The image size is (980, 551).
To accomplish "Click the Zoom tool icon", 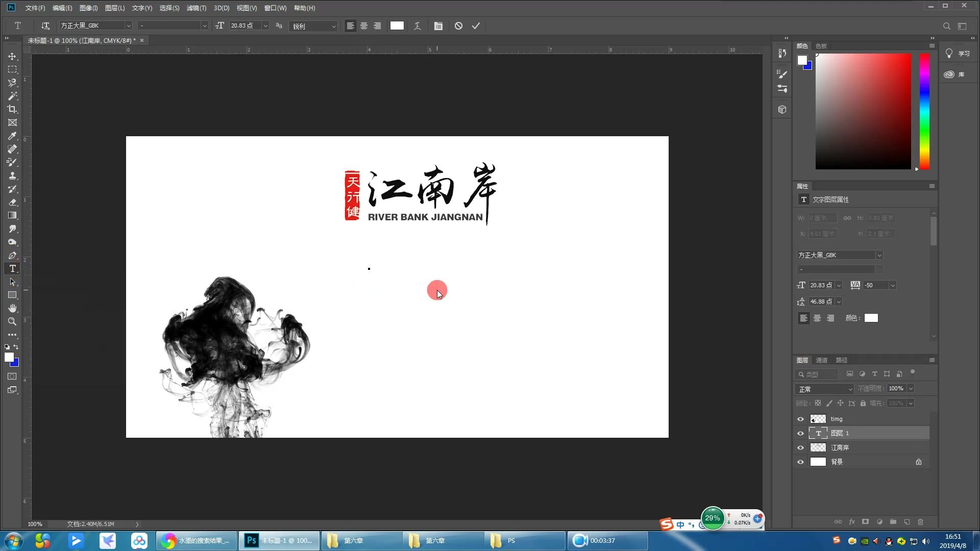I will pyautogui.click(x=12, y=321).
